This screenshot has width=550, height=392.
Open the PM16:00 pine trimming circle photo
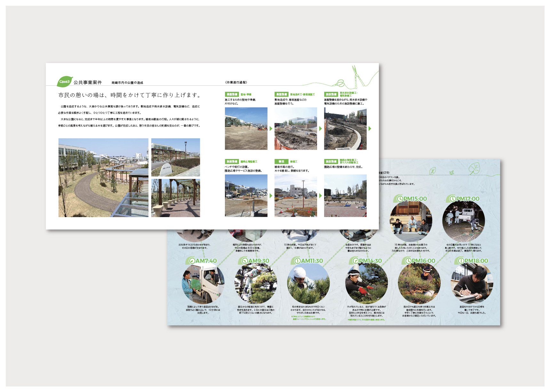click(419, 283)
